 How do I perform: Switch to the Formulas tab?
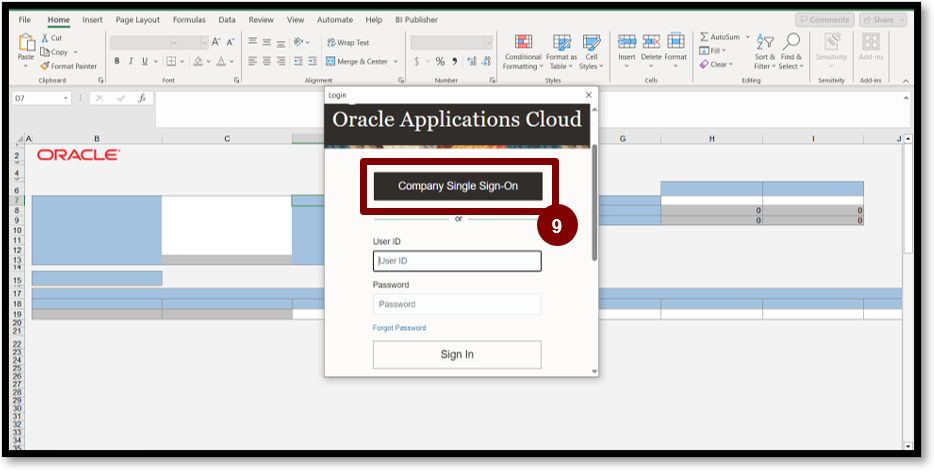(x=189, y=20)
